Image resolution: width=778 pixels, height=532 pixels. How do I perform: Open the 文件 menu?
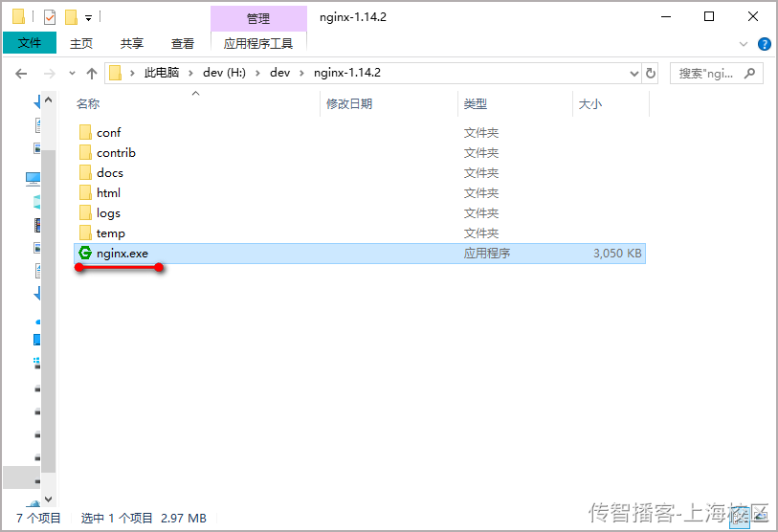coord(30,43)
